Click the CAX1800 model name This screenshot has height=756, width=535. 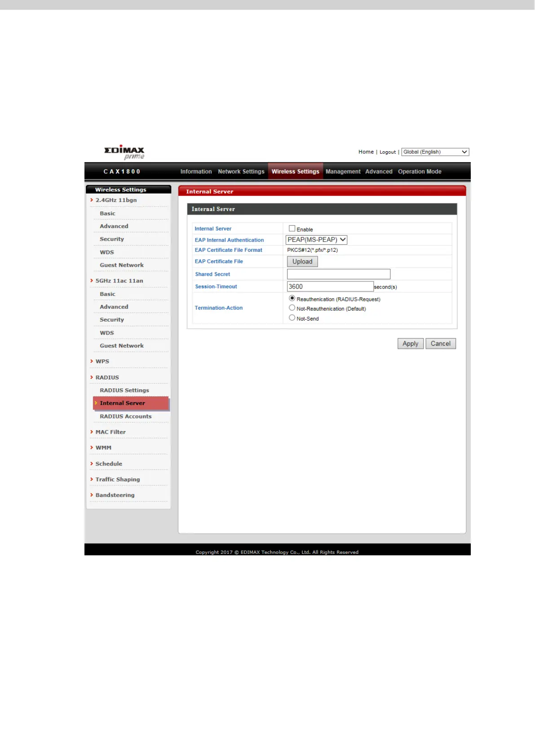pos(122,171)
